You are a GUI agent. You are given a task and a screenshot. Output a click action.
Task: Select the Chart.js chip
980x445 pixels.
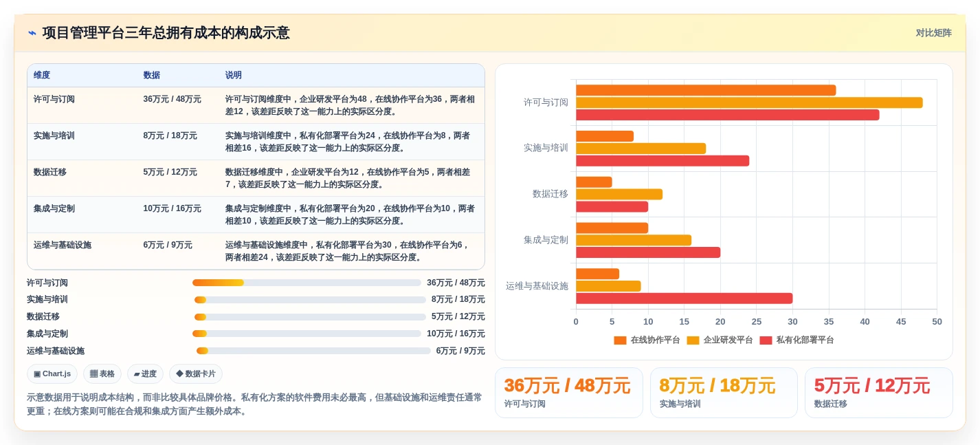click(52, 374)
